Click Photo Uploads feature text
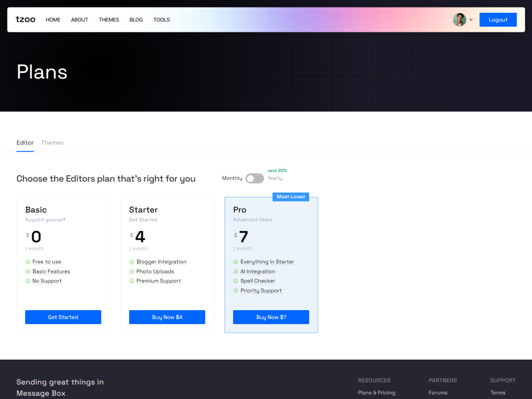The image size is (532, 399). click(x=155, y=271)
